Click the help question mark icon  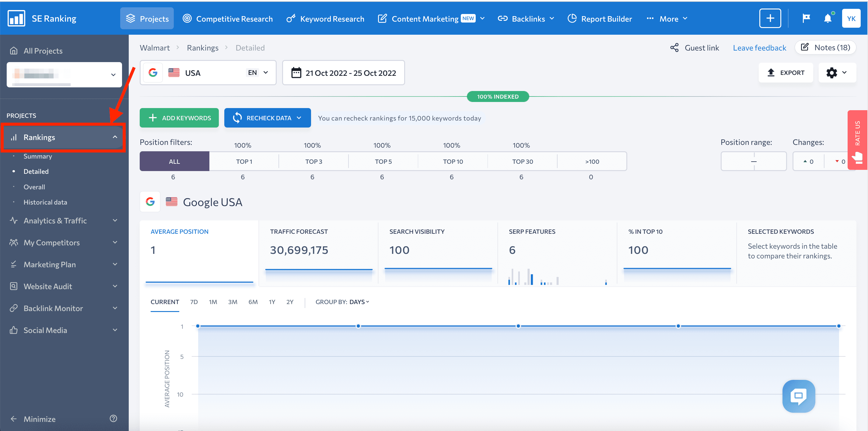[x=114, y=419]
